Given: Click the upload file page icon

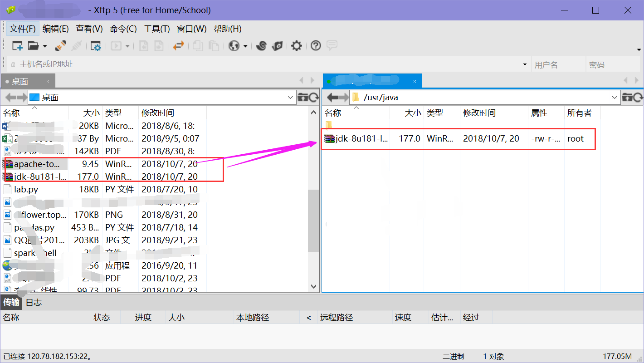Looking at the screenshot, I should (144, 46).
